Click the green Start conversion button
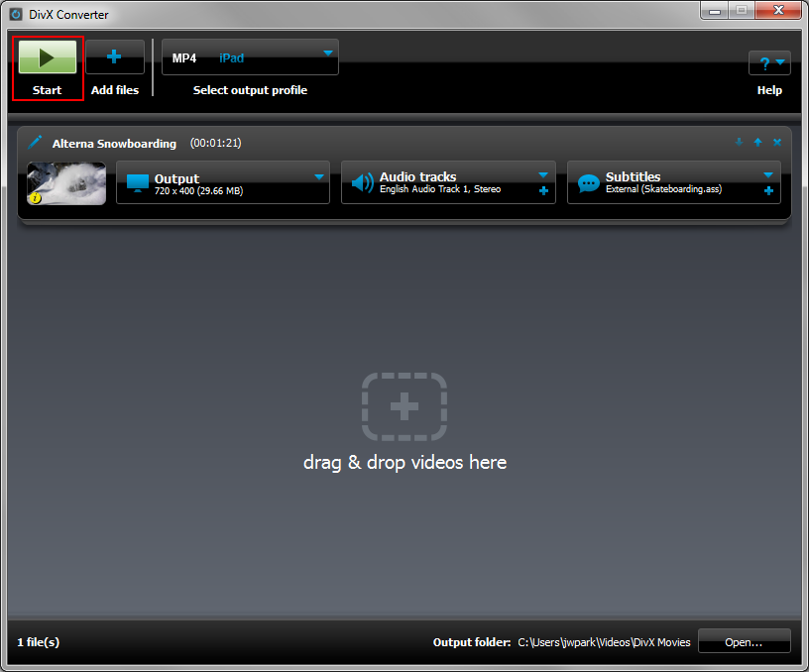809x672 pixels. [48, 57]
